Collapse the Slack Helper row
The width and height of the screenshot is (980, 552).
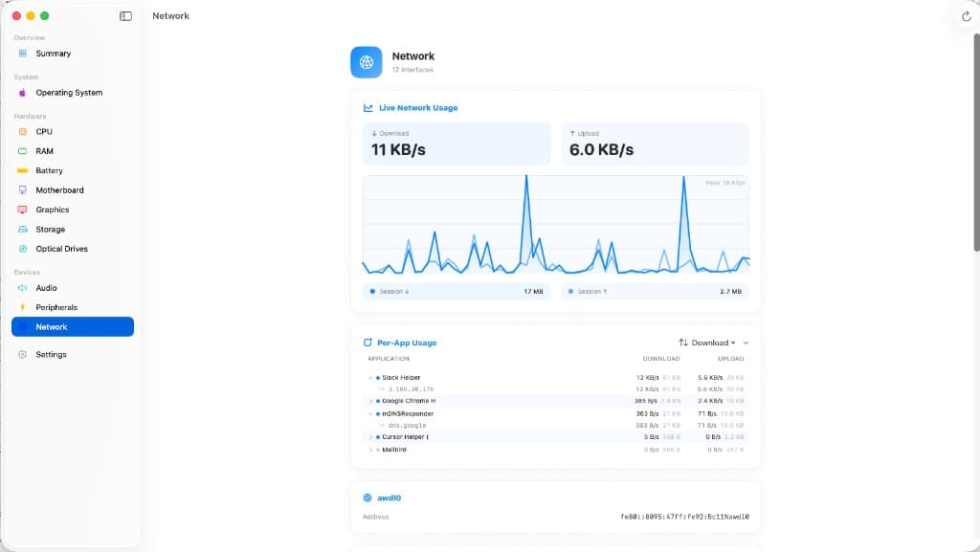pos(370,378)
